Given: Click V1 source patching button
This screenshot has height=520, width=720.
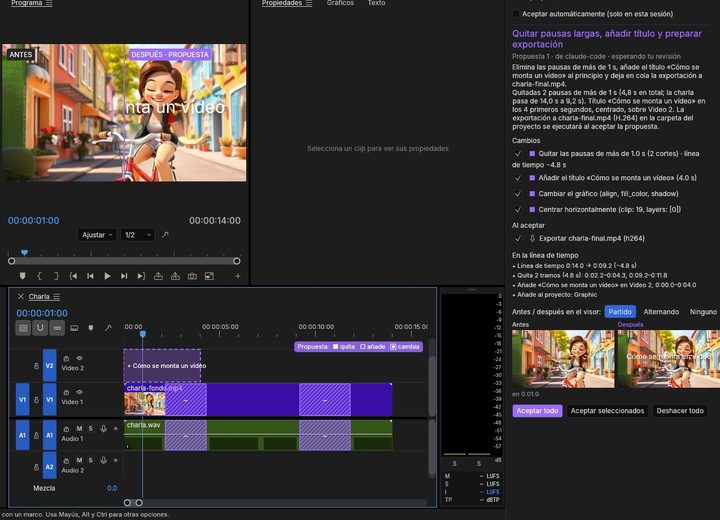Looking at the screenshot, I should pyautogui.click(x=22, y=400).
